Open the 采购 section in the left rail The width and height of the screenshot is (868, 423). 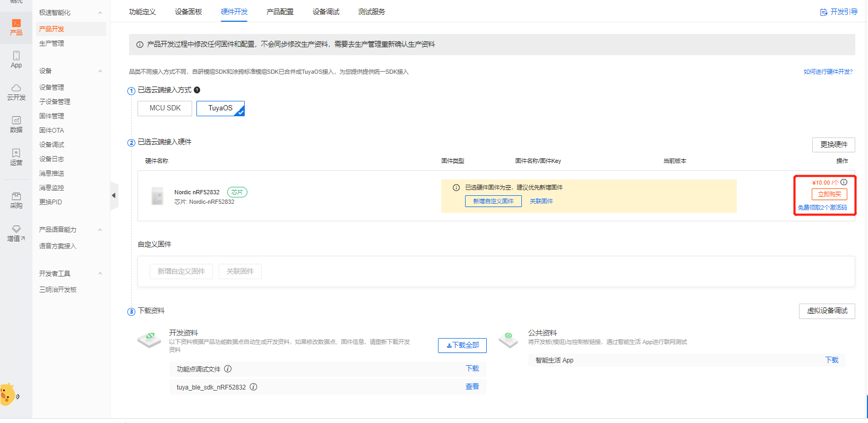pos(16,201)
